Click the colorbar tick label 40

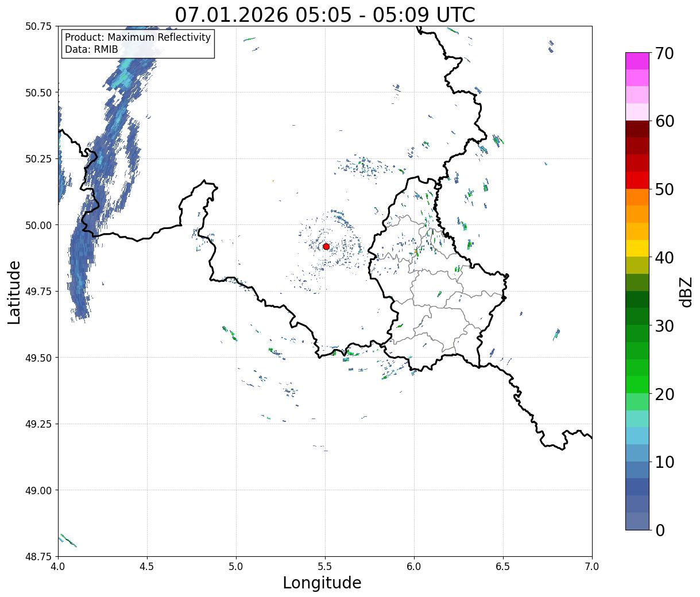tap(664, 258)
